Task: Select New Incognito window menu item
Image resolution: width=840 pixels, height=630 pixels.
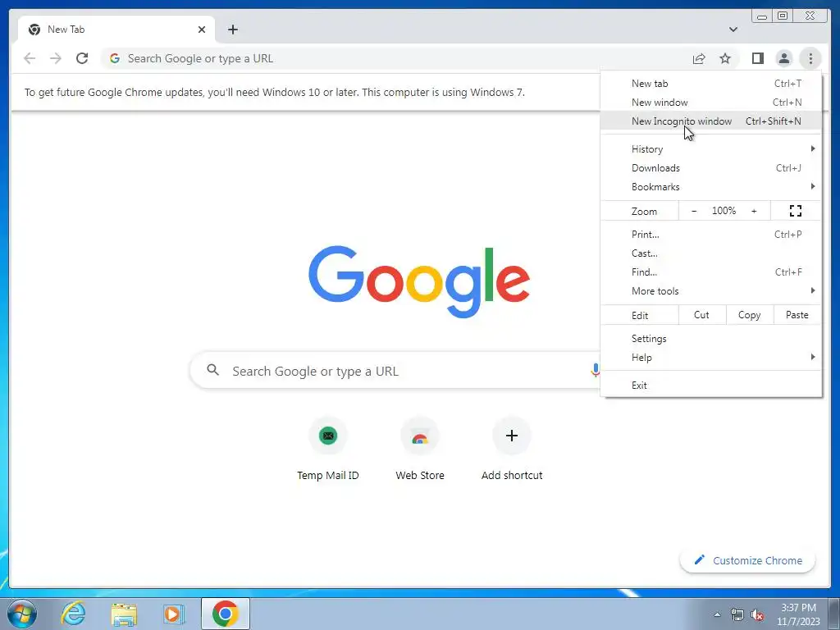Action: click(x=711, y=121)
